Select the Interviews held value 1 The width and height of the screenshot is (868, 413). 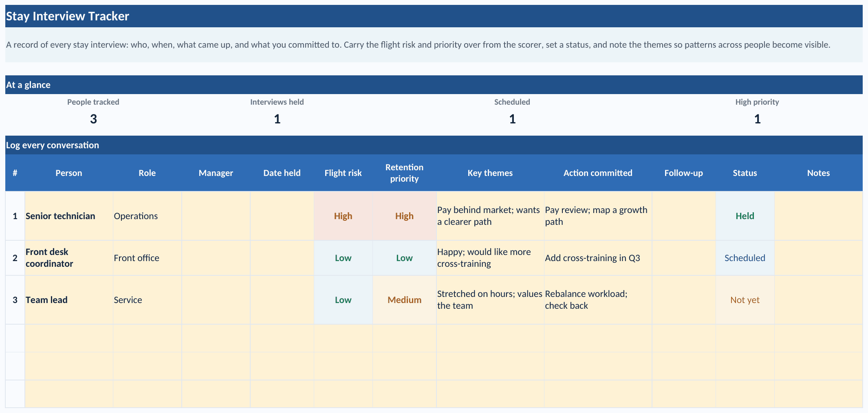[x=277, y=119]
